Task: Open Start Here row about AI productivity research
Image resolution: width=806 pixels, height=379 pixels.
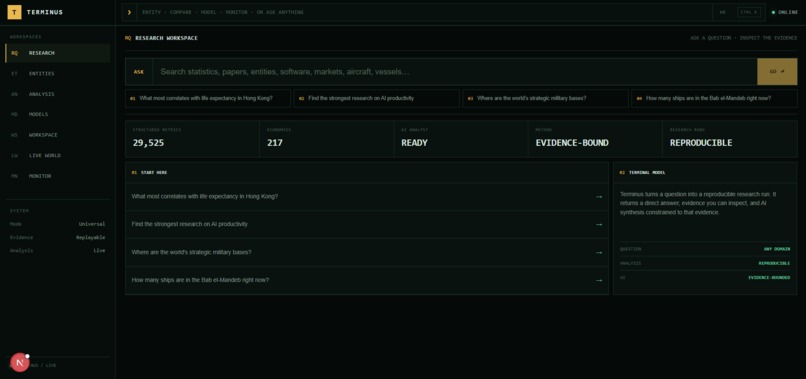Action: coord(367,224)
